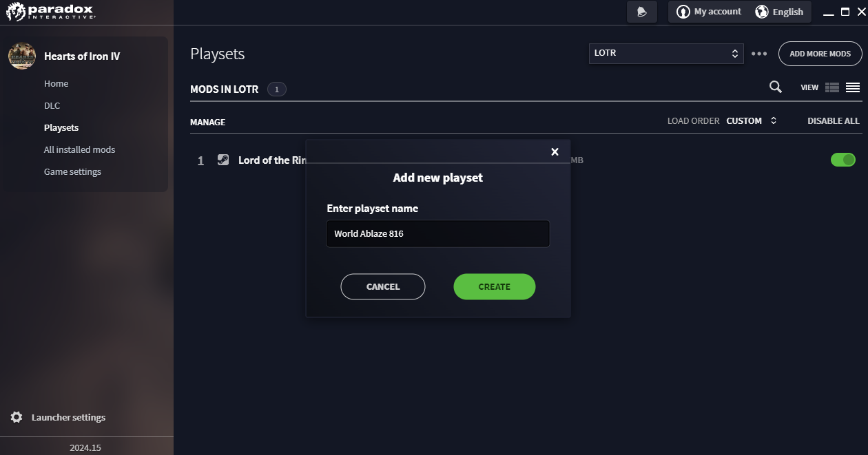Open search with the magnifying glass
The width and height of the screenshot is (868, 455).
pyautogui.click(x=776, y=87)
